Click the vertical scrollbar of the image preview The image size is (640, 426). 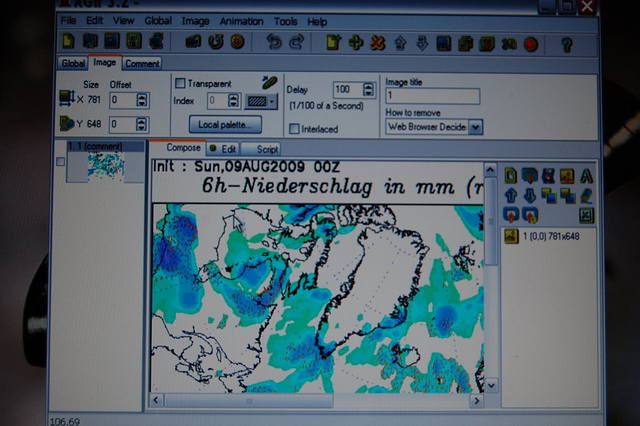click(491, 280)
